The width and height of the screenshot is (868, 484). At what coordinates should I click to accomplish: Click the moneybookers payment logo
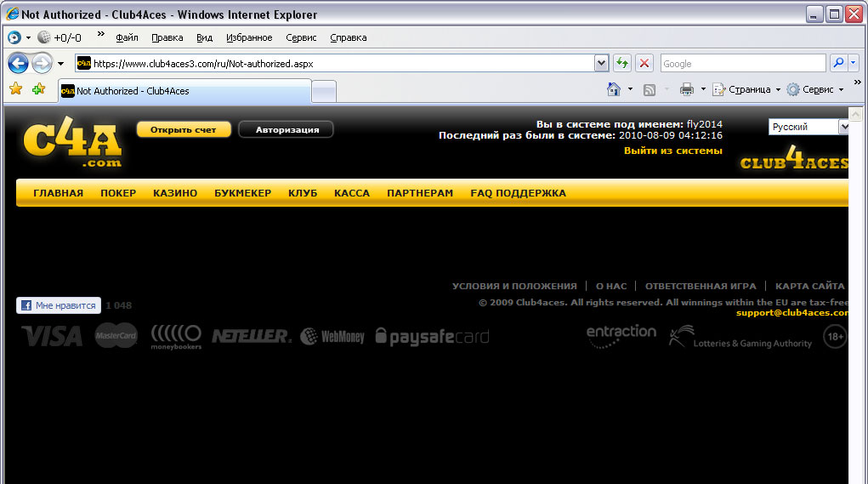tap(176, 337)
